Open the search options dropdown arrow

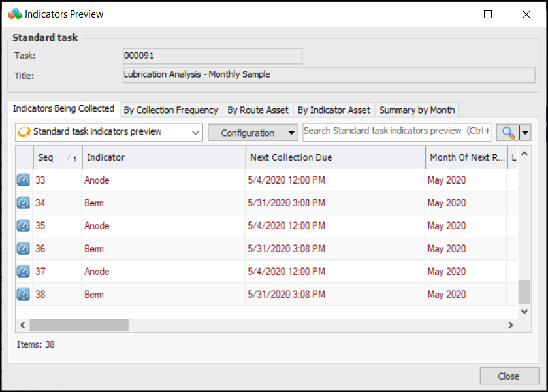(525, 133)
